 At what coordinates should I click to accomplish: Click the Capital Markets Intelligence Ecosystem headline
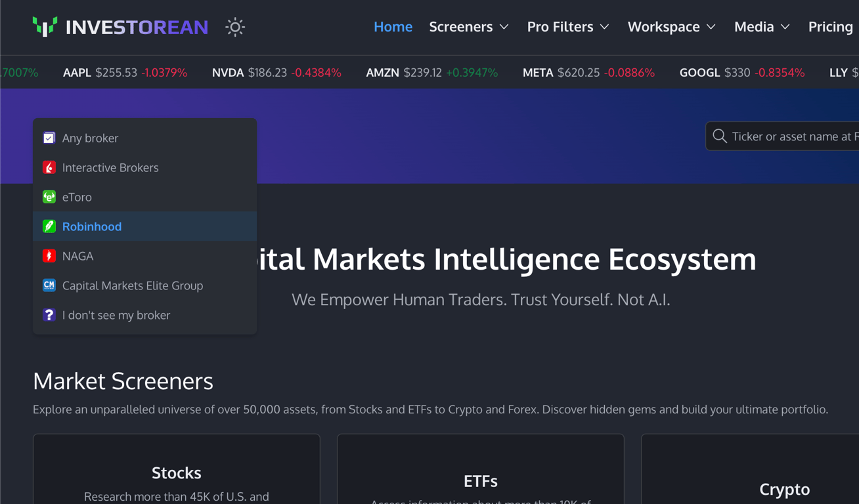pos(506,259)
